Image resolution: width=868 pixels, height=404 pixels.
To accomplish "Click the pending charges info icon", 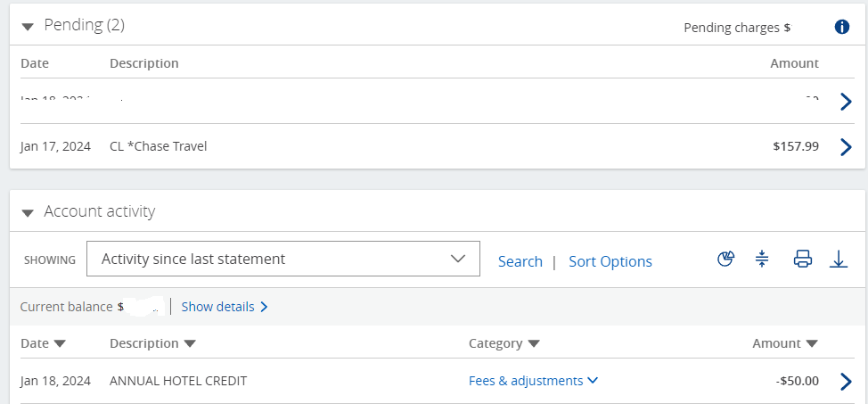I will coord(841,27).
